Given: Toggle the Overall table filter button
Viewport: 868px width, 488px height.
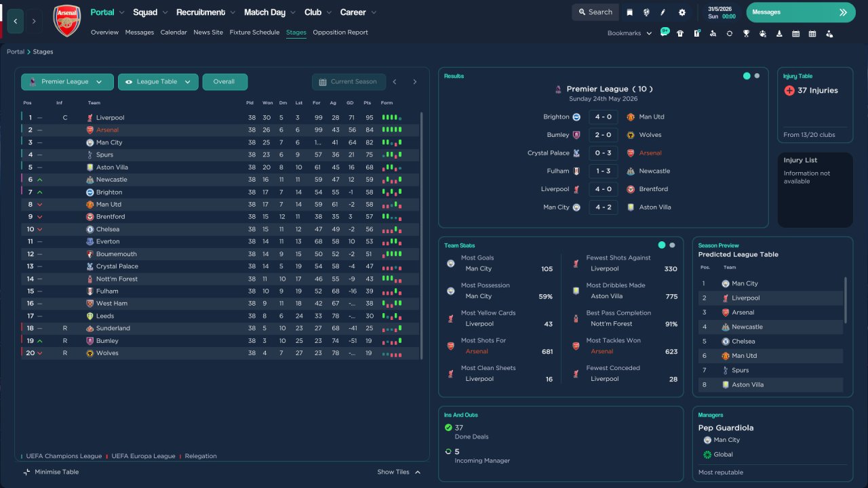Looking at the screenshot, I should pos(224,82).
